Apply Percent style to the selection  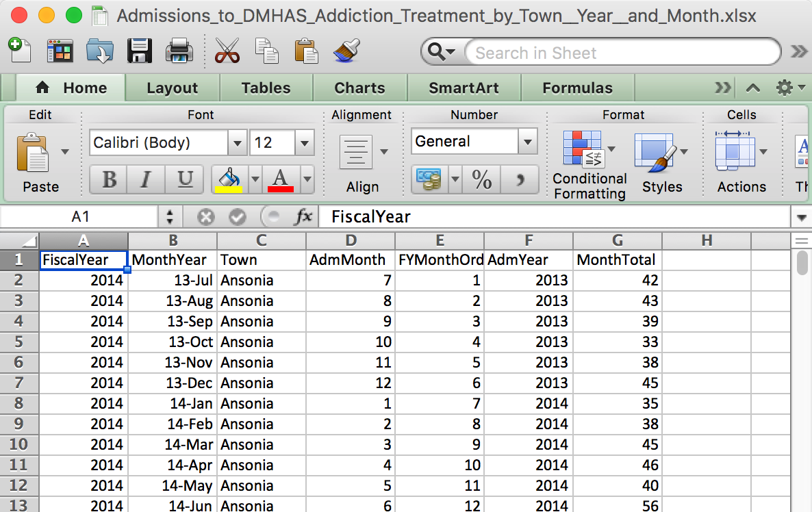pos(481,180)
